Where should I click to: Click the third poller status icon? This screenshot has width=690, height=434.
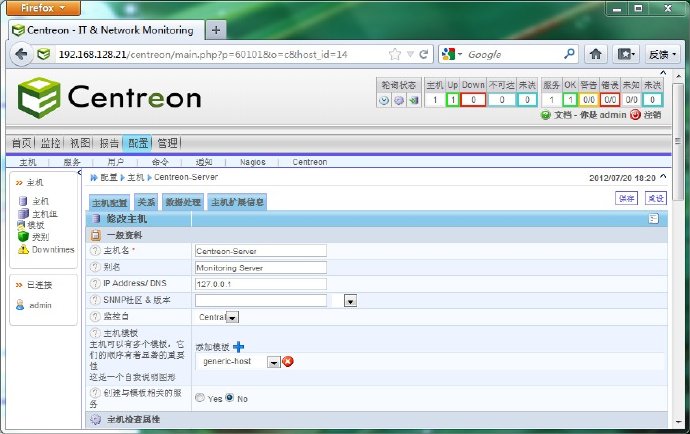pyautogui.click(x=413, y=100)
